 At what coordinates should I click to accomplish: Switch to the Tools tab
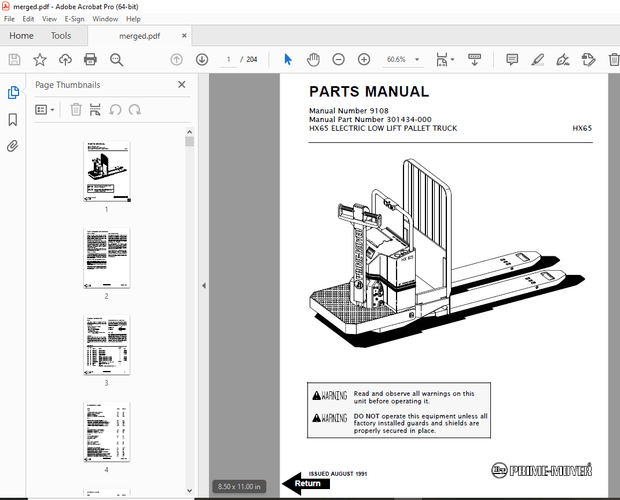click(x=61, y=36)
